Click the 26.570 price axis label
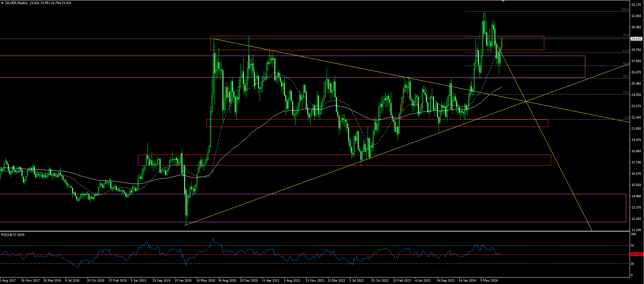Image resolution: width=644 pixels, height=284 pixels. pyautogui.click(x=636, y=72)
